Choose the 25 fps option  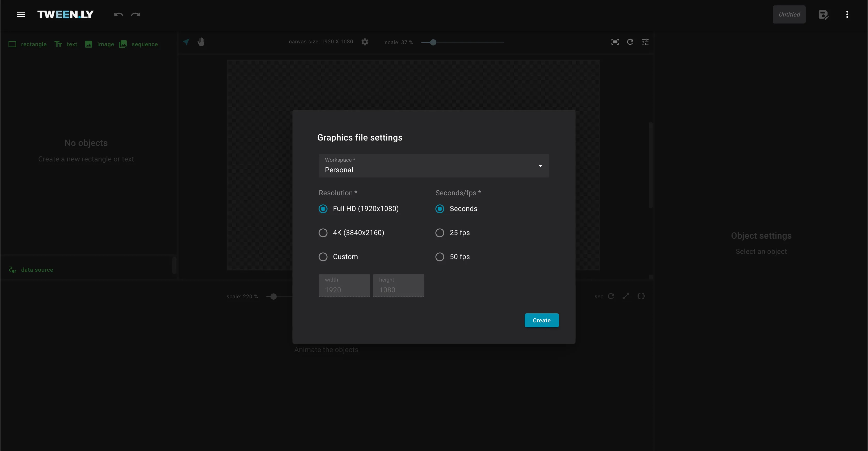click(x=439, y=233)
